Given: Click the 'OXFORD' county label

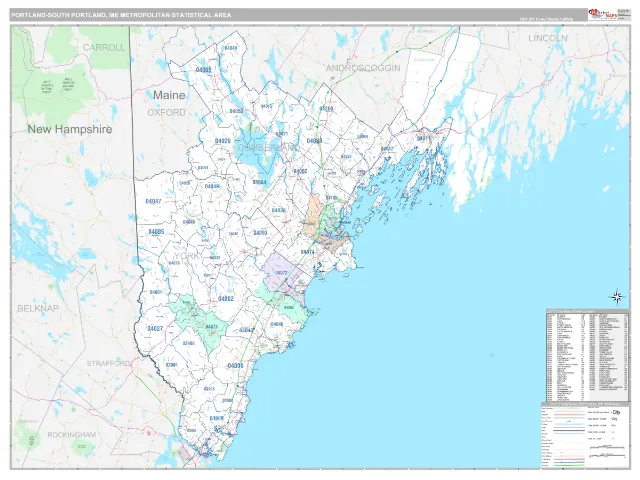Looking at the screenshot, I should pyautogui.click(x=167, y=112).
